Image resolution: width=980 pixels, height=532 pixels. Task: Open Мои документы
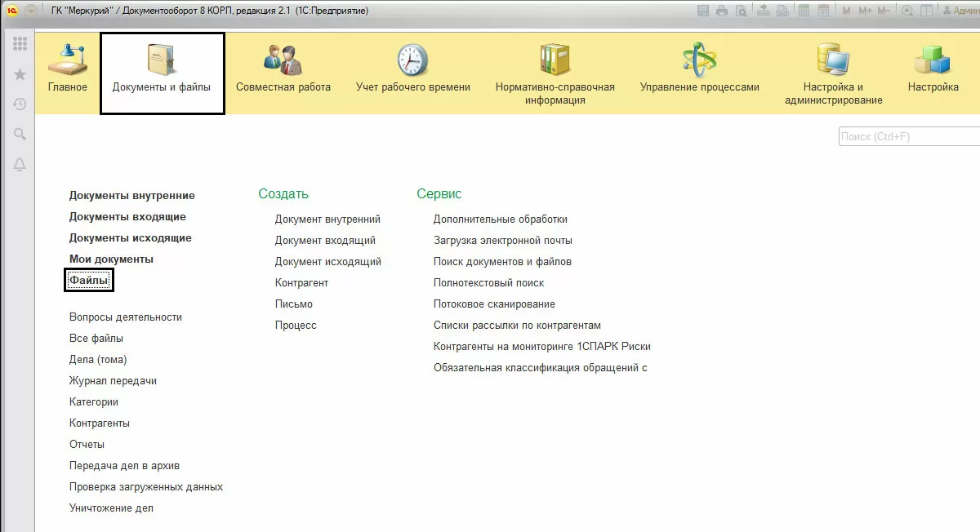click(x=111, y=259)
